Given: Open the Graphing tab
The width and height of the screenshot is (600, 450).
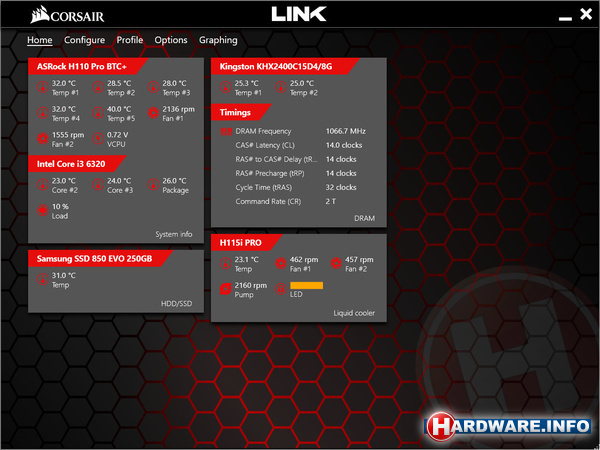Looking at the screenshot, I should pos(218,40).
